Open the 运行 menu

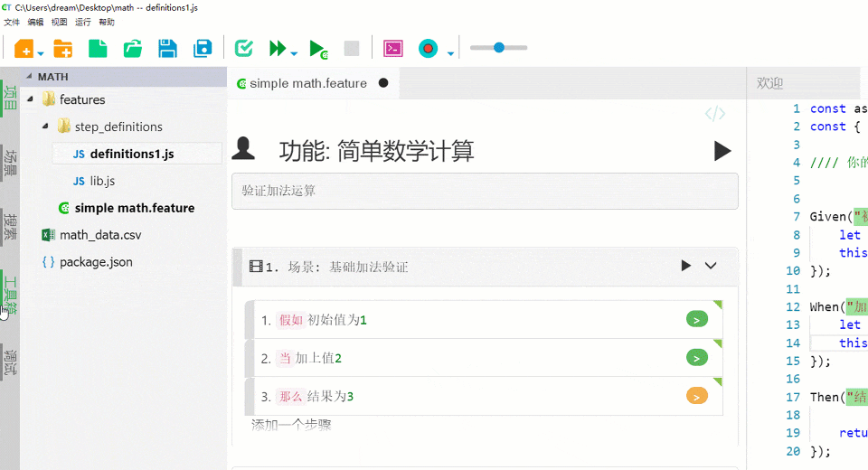pos(82,22)
